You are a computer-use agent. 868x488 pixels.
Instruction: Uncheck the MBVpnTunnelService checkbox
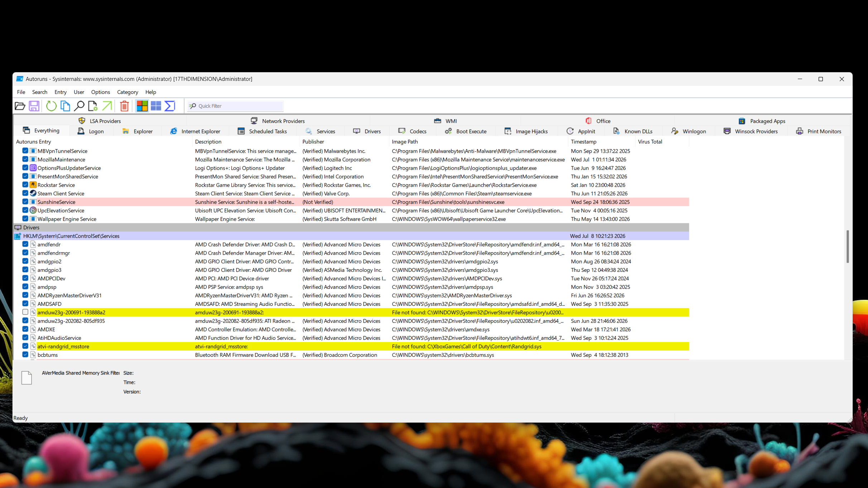25,151
